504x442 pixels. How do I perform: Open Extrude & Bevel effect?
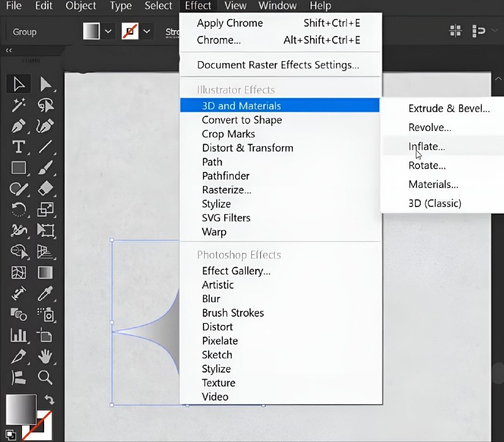(x=449, y=108)
